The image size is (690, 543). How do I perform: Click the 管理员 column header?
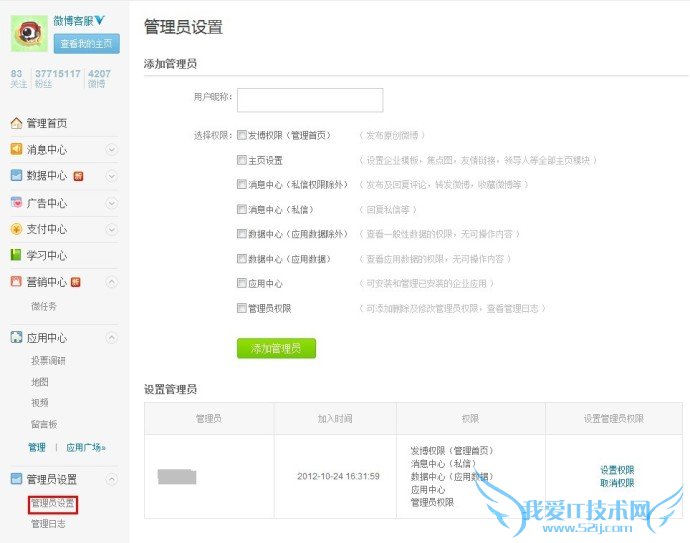(x=209, y=418)
